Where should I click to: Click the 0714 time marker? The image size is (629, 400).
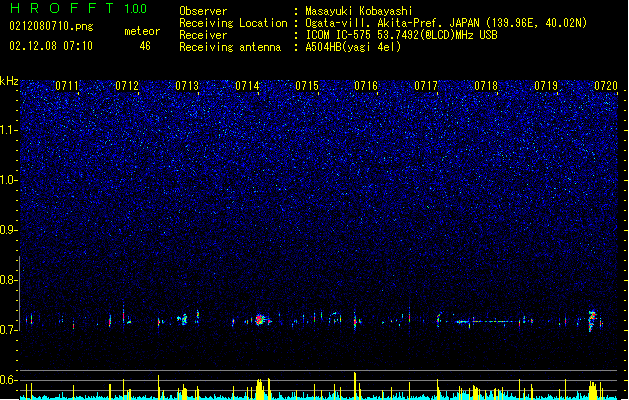tap(247, 86)
